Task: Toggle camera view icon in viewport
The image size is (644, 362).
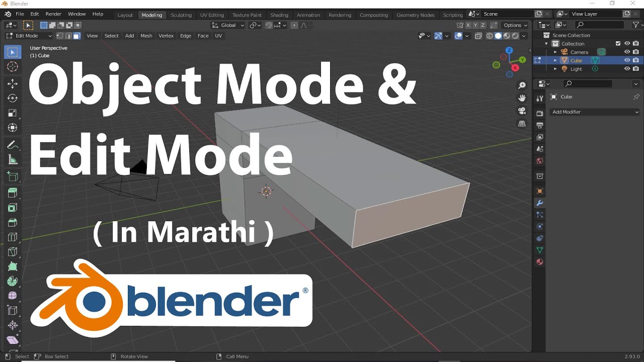Action: click(522, 111)
